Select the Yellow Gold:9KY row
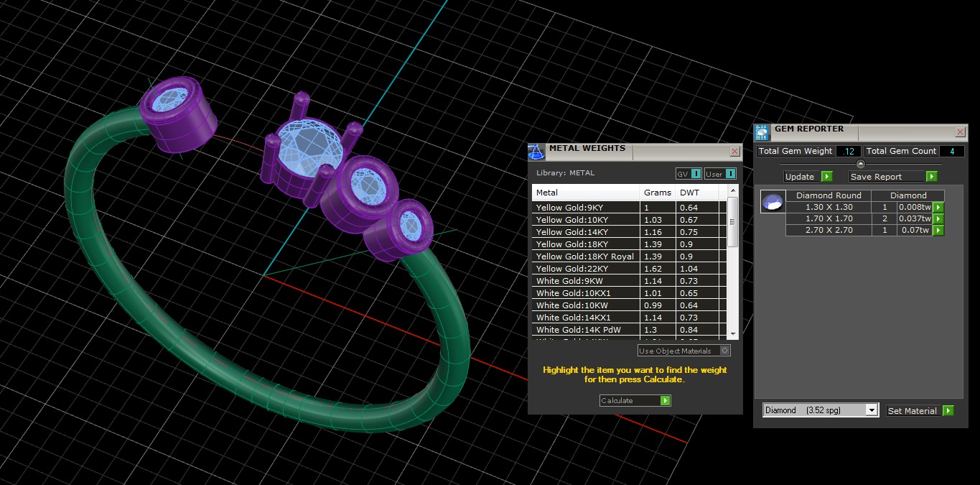Viewport: 980px width, 485px height. coord(630,208)
